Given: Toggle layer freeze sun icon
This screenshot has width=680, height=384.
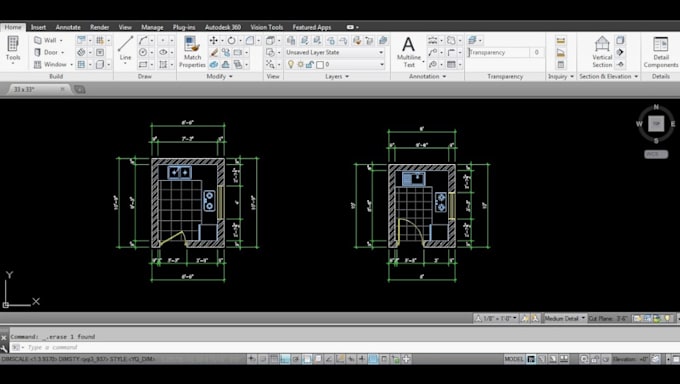Looking at the screenshot, I should point(300,65).
